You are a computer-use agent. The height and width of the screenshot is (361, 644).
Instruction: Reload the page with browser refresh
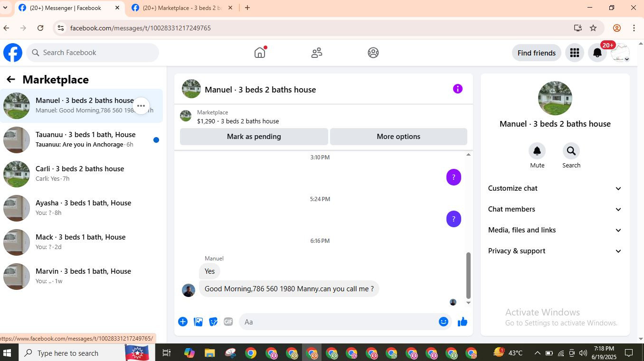[x=40, y=28]
